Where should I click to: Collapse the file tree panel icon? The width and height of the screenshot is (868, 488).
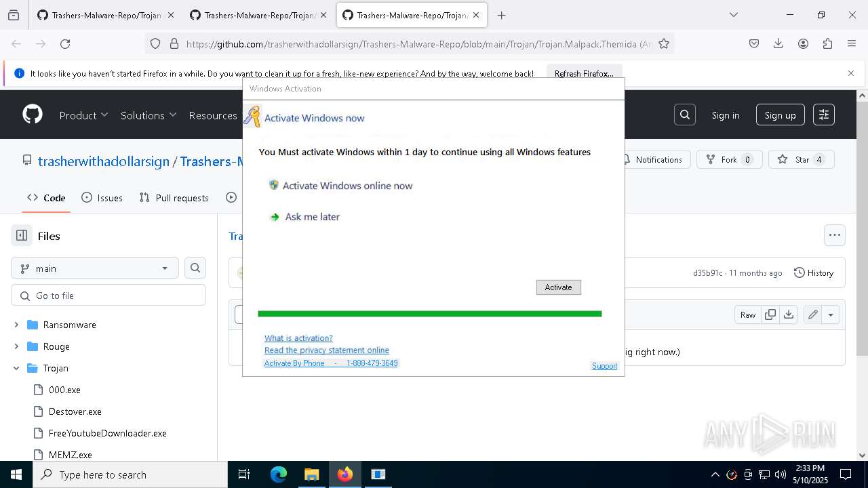[x=22, y=236]
